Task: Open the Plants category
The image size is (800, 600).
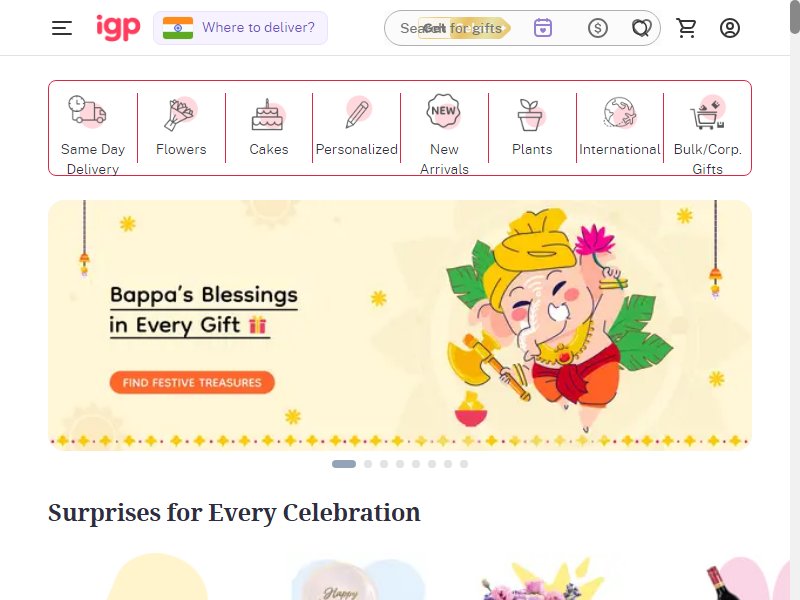Action: [x=532, y=128]
